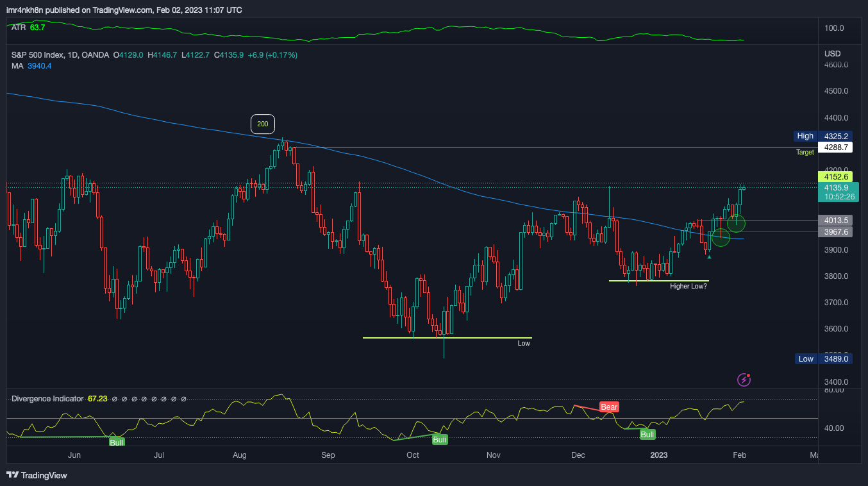Image resolution: width=868 pixels, height=486 pixels.
Task: Click the Jul label on the time axis
Action: (159, 455)
